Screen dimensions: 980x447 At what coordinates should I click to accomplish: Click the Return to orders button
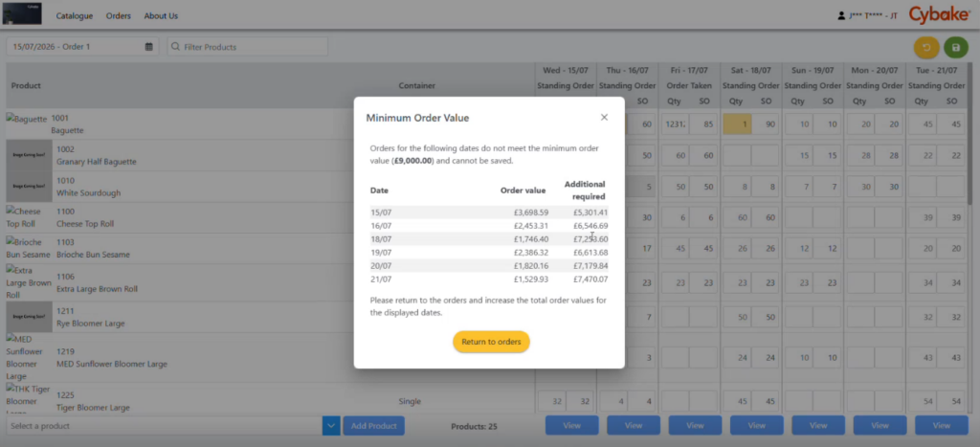pos(491,342)
